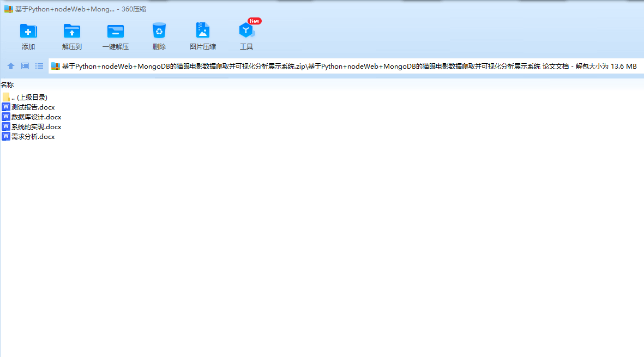
Task: Click the archive path address field
Action: coord(346,66)
